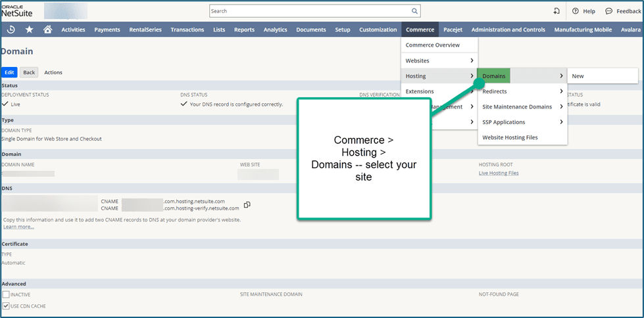Open the Pacejet menu
The width and height of the screenshot is (644, 318).
coord(453,30)
